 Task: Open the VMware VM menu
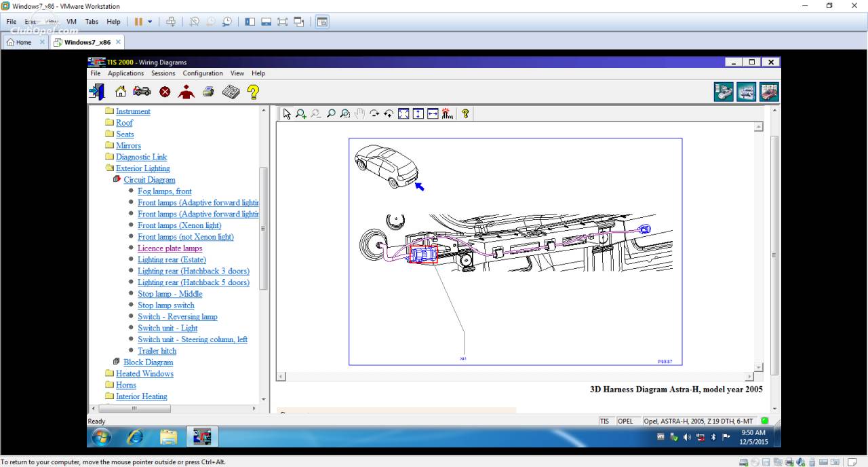pos(71,22)
